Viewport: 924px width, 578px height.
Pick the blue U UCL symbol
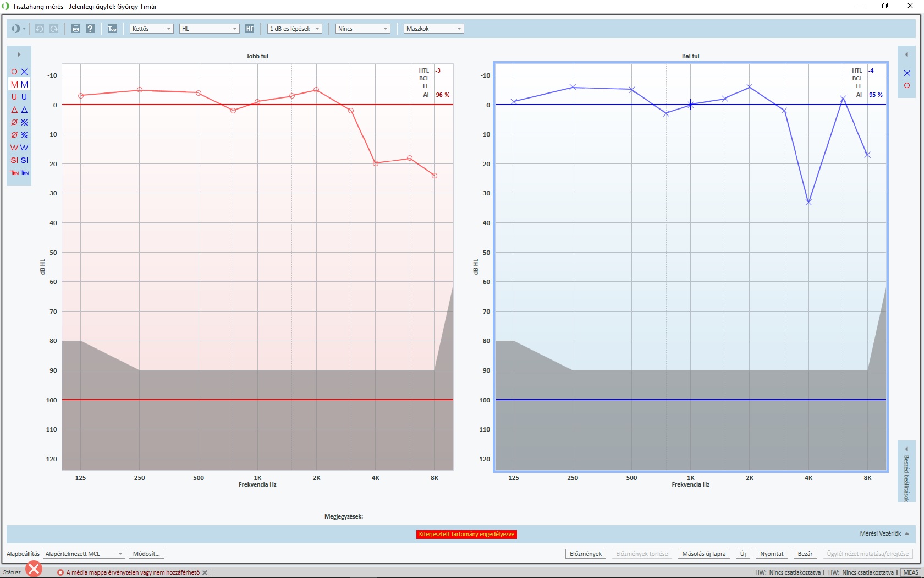(24, 97)
